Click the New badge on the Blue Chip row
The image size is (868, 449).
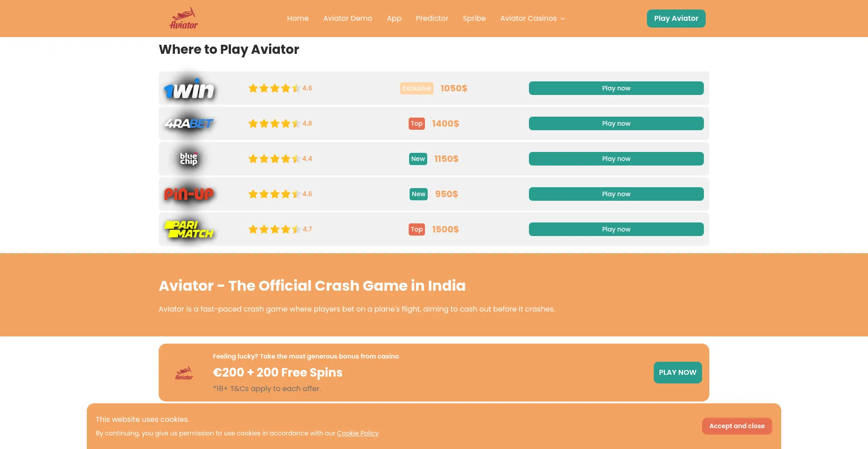click(418, 159)
